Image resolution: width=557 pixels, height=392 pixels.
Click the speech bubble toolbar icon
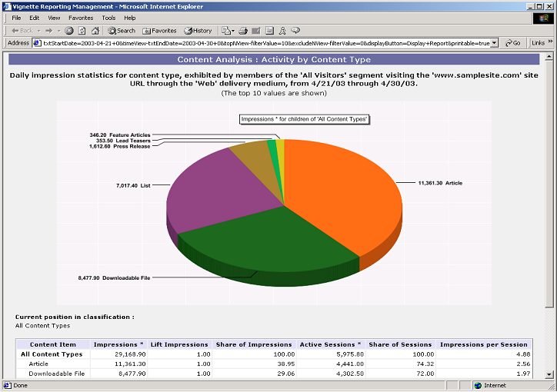295,31
